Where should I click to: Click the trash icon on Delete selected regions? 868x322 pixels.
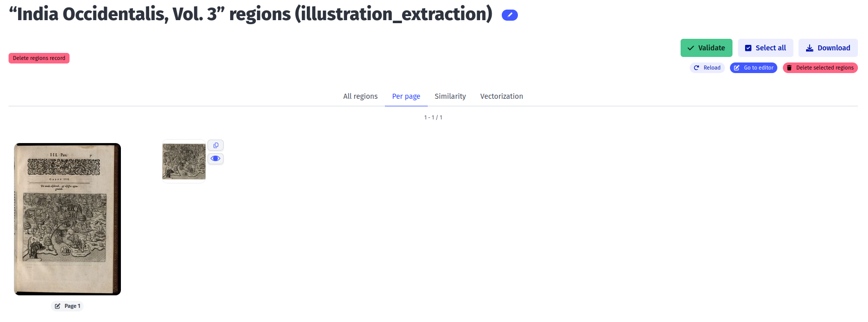pyautogui.click(x=789, y=68)
